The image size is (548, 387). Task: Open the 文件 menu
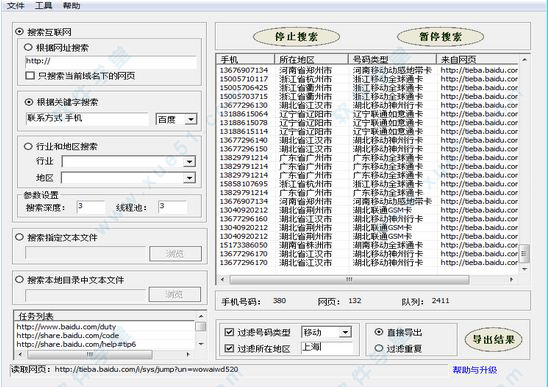(x=16, y=6)
